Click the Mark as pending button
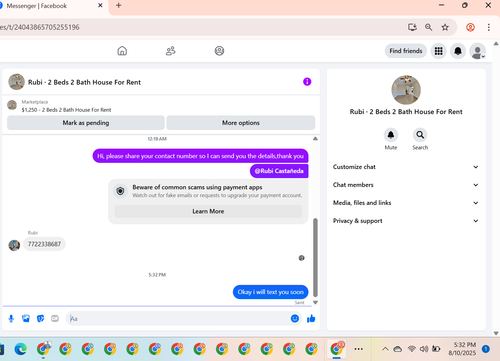 pyautogui.click(x=86, y=123)
